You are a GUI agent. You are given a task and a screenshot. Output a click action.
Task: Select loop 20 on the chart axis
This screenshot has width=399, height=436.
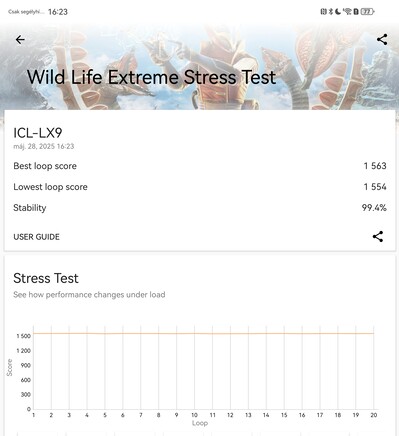(x=374, y=415)
